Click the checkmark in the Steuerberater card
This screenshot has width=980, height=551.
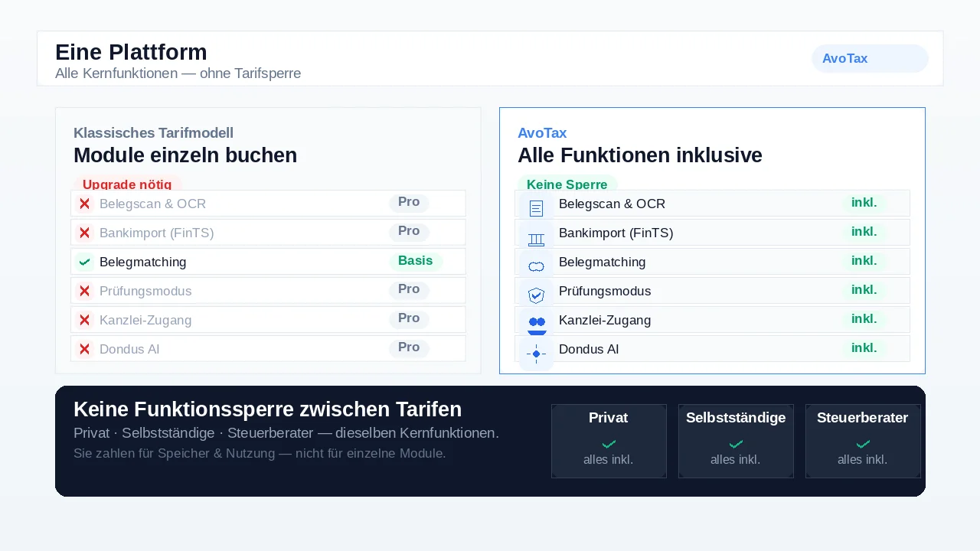pos(863,444)
